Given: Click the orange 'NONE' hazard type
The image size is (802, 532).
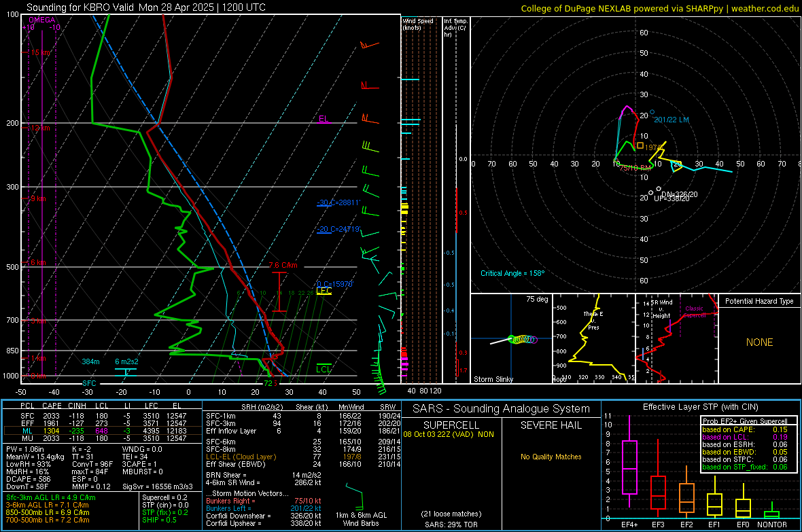Looking at the screenshot, I should [x=760, y=342].
